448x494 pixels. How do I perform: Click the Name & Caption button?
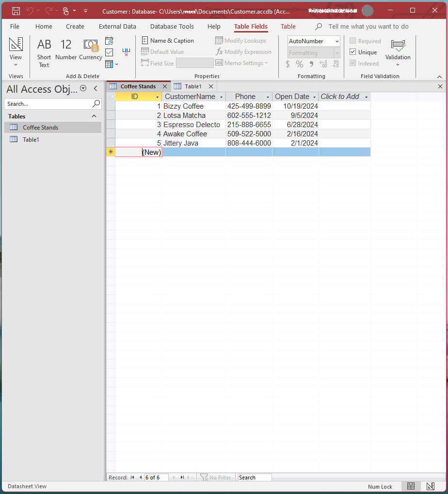tap(168, 41)
